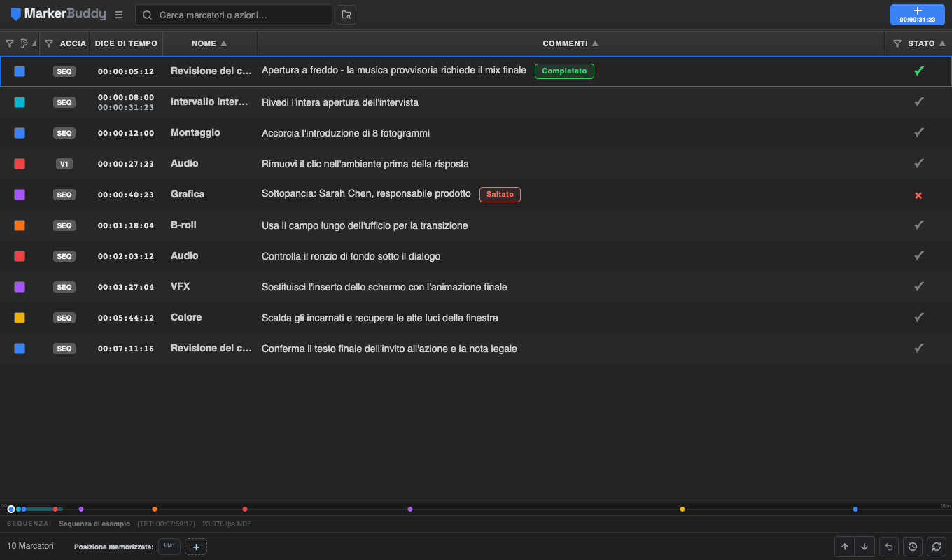952x560 pixels.
Task: Click the orange B-roll marker on the timeline
Action: click(x=155, y=509)
